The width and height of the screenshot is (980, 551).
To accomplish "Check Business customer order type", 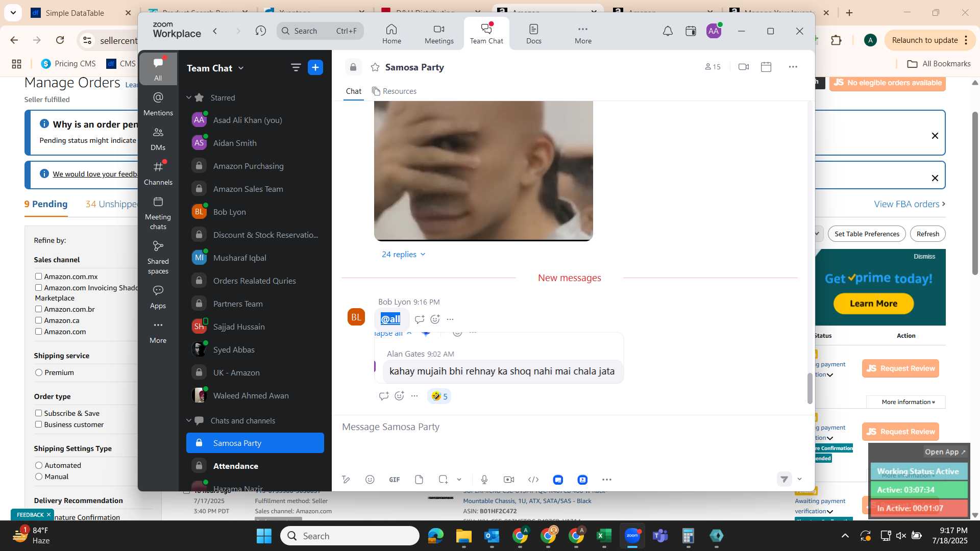I will 38,424.
